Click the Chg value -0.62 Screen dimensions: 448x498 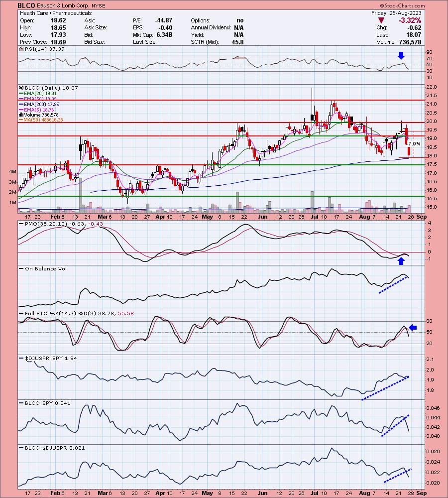tap(414, 27)
